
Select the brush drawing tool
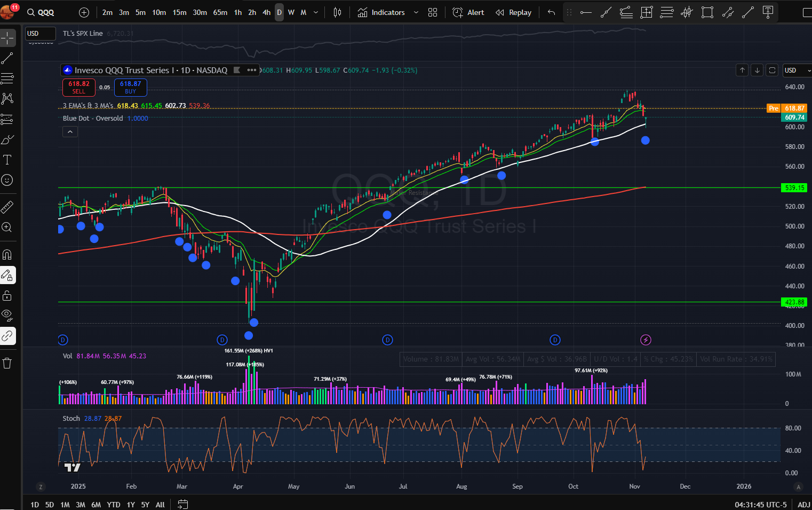coord(7,139)
